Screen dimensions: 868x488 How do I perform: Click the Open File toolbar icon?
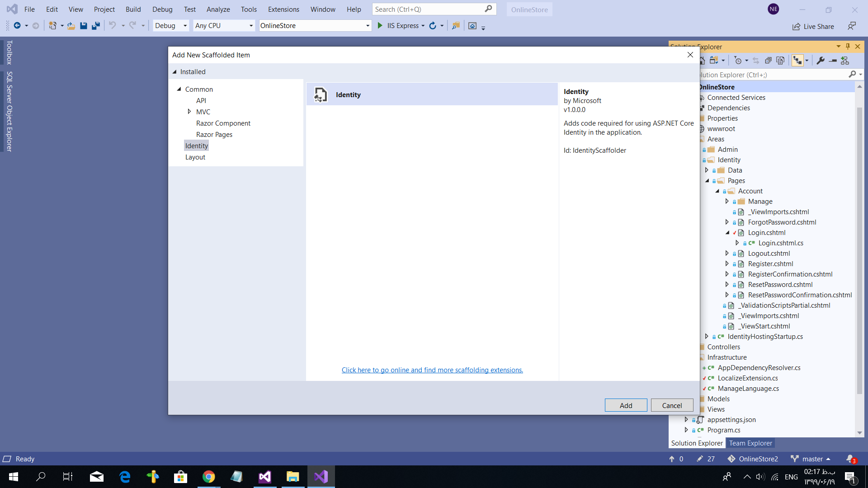[x=71, y=26]
